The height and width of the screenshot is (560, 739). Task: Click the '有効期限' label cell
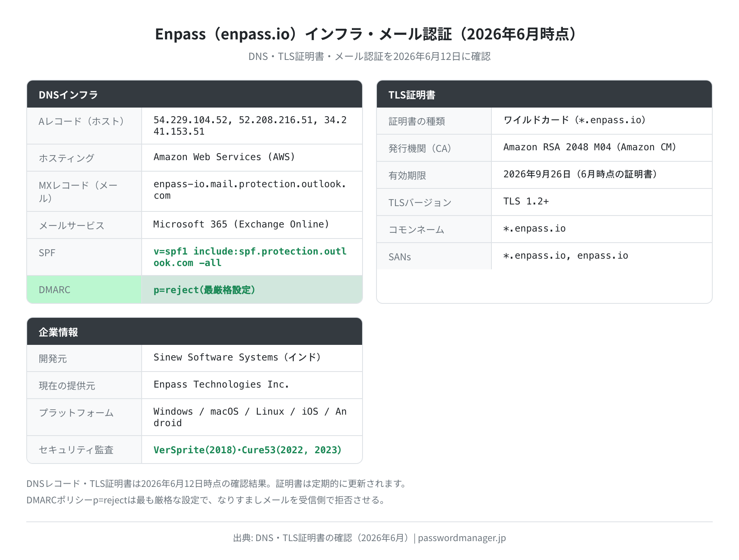click(x=434, y=175)
